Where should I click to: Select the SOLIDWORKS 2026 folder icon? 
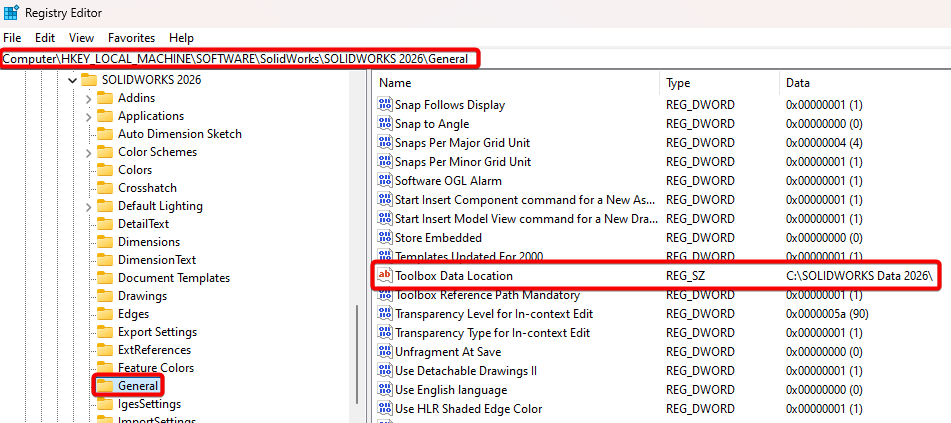[x=89, y=80]
